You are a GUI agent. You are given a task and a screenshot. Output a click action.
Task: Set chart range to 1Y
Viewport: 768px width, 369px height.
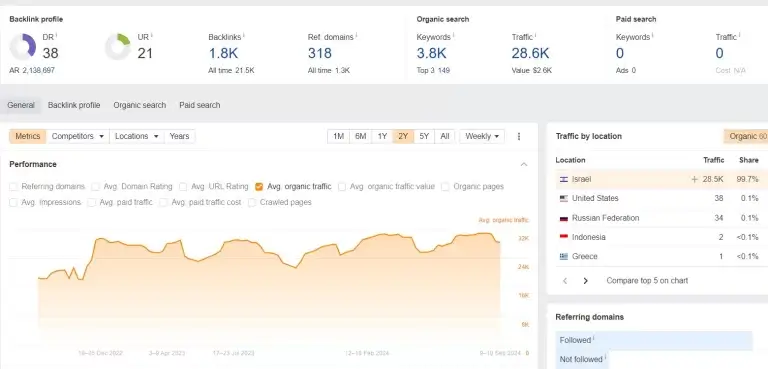(382, 136)
